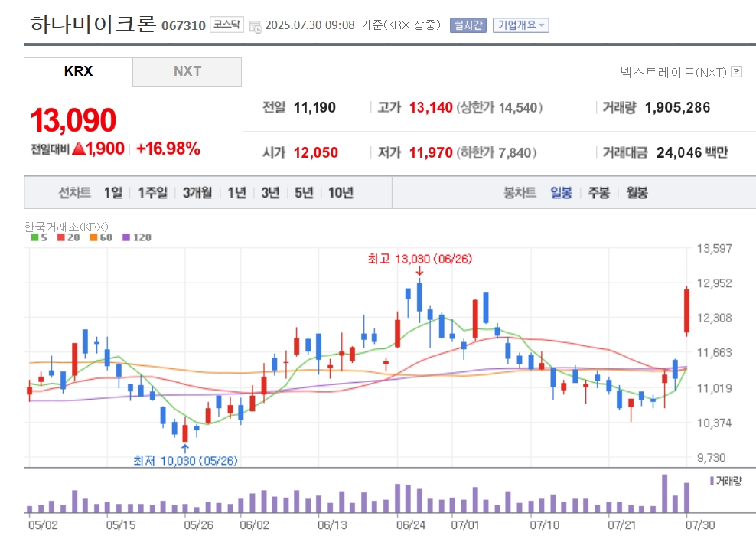Screen dimensions: 756x549
Task: Click the NXT help question-mark icon
Action: 736,72
